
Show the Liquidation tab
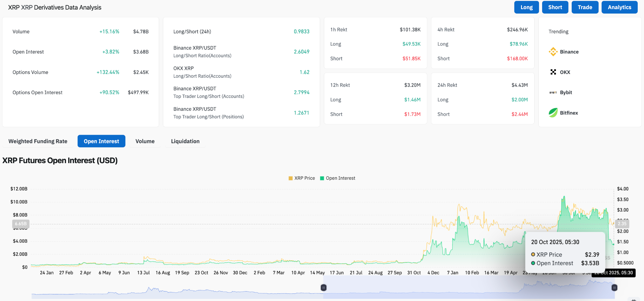(x=185, y=141)
